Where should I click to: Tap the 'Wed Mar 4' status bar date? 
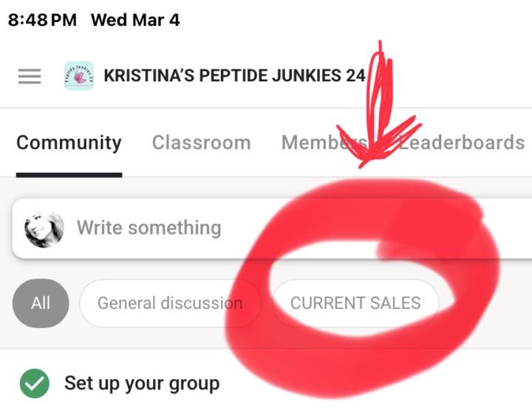click(135, 20)
